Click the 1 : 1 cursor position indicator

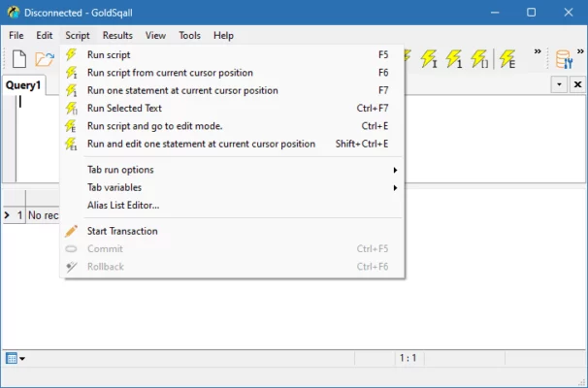408,358
